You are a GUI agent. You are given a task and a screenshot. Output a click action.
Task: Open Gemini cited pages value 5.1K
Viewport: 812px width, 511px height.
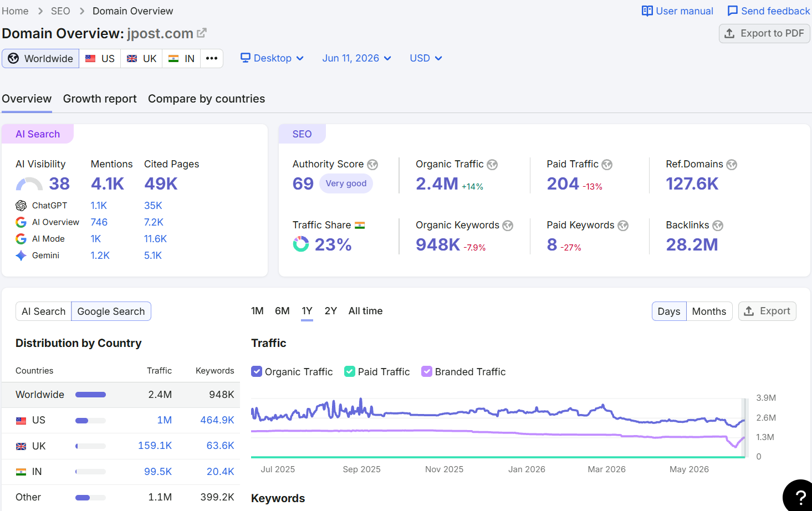click(x=153, y=256)
